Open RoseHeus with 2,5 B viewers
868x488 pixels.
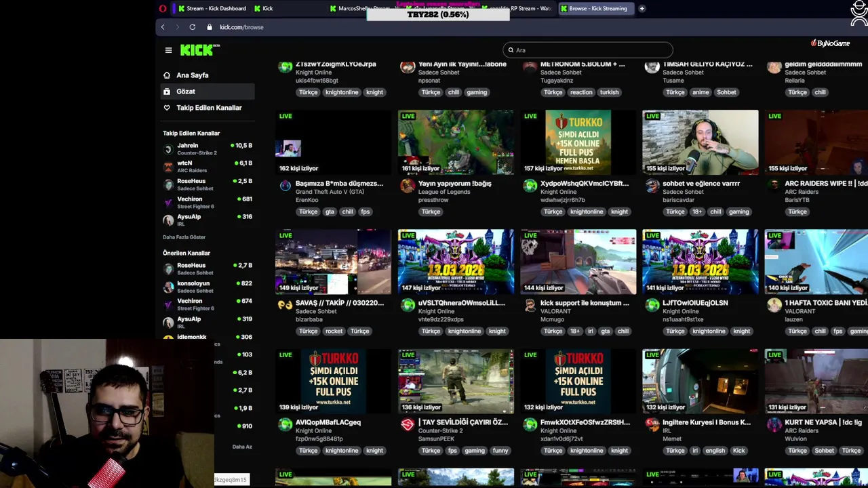(x=208, y=184)
